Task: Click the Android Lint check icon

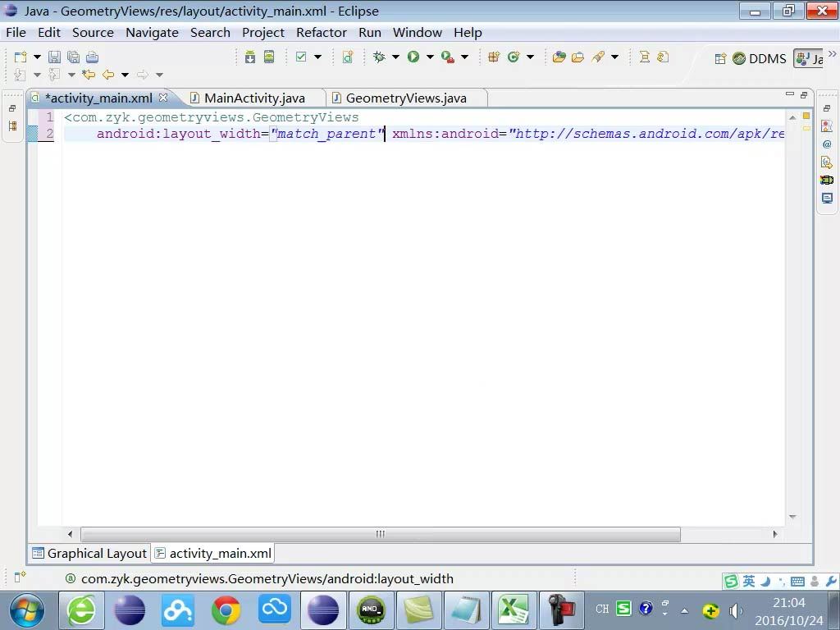Action: pos(301,57)
